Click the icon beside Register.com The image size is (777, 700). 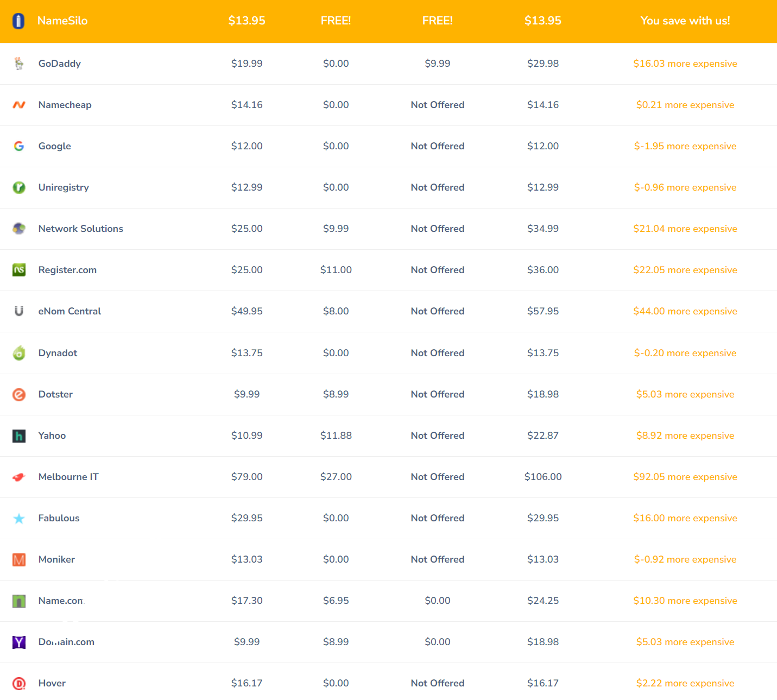click(x=19, y=270)
